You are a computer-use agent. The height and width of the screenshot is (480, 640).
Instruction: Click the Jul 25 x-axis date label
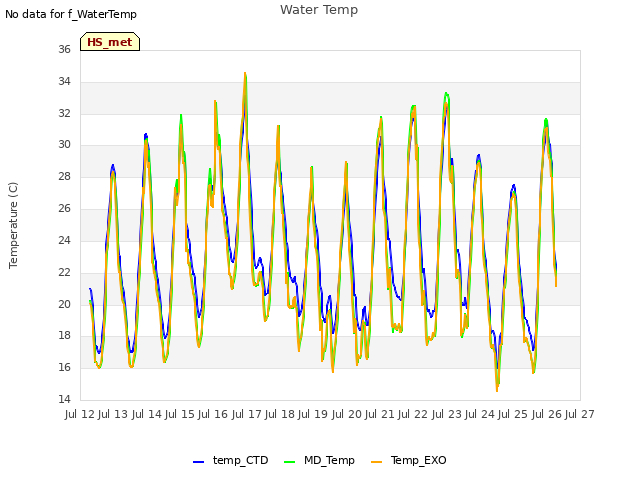click(513, 414)
